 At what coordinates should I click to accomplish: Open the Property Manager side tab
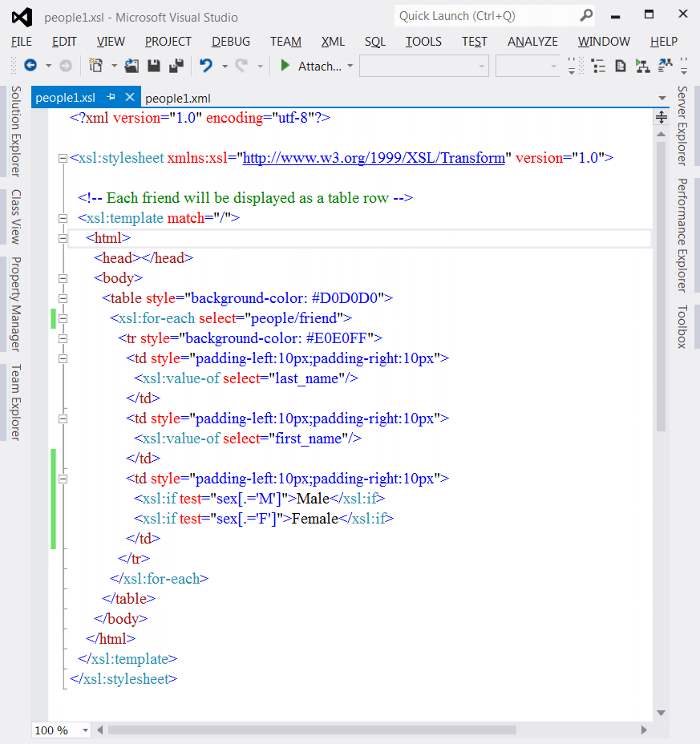click(x=15, y=304)
